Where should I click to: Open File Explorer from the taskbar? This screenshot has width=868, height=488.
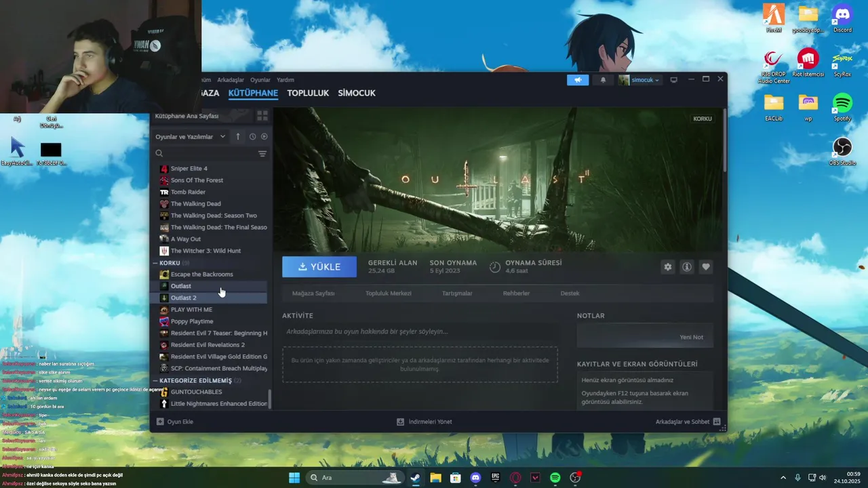tap(435, 478)
